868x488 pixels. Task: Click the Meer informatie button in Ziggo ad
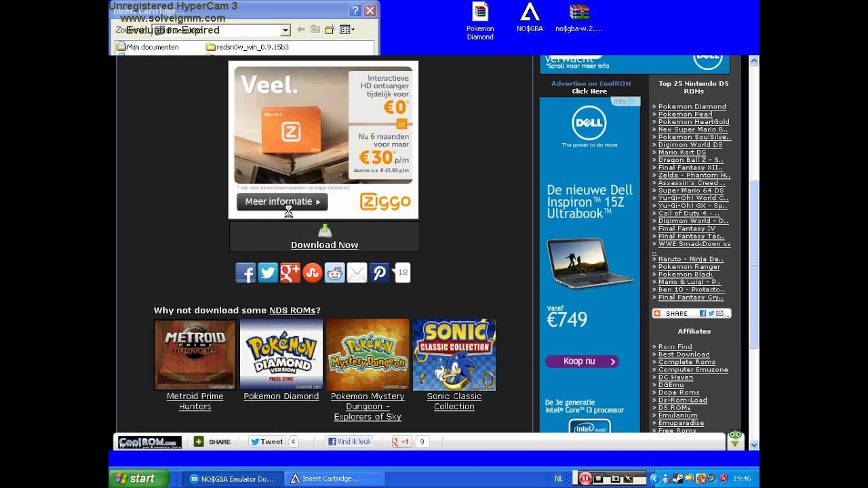(x=282, y=201)
